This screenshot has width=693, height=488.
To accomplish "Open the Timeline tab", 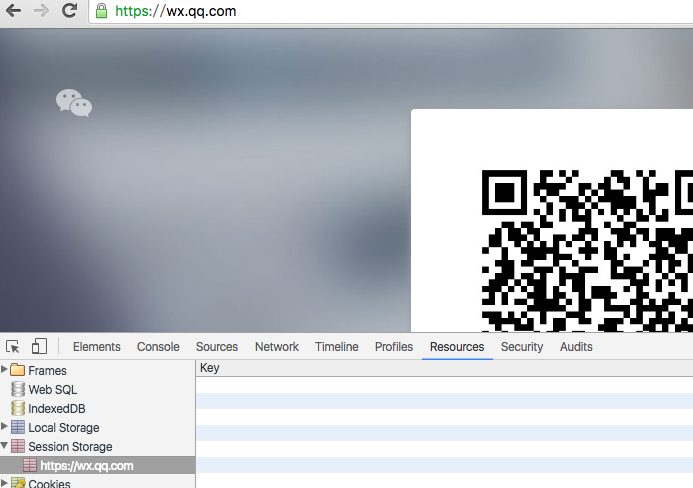I will coord(337,347).
